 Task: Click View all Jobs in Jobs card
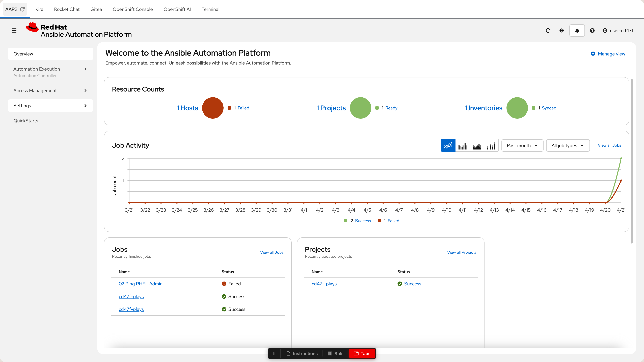[272, 252]
